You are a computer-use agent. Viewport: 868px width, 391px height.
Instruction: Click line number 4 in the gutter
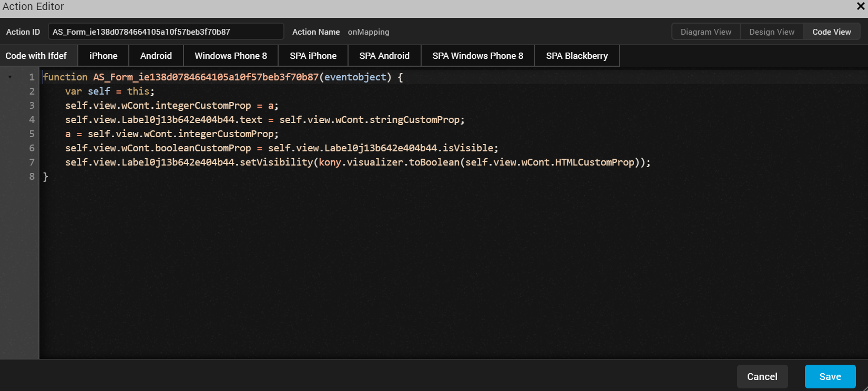(32, 120)
